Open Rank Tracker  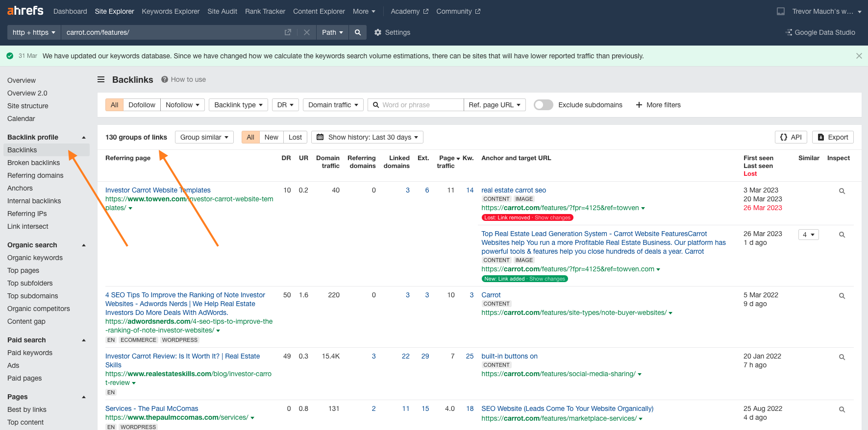click(265, 11)
